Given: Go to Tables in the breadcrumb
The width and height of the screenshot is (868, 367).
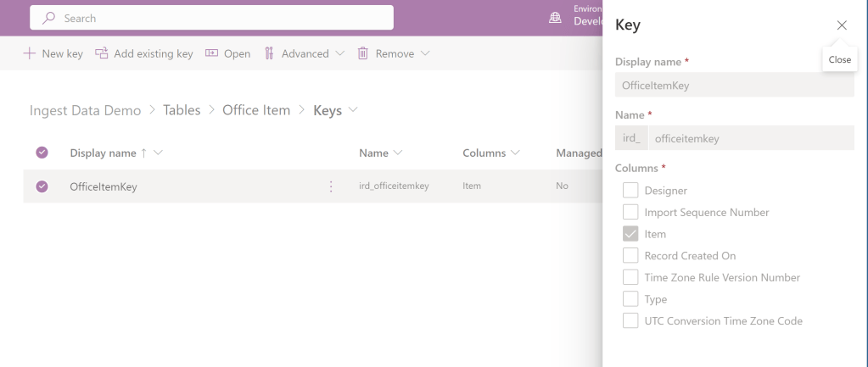Looking at the screenshot, I should click(x=182, y=110).
